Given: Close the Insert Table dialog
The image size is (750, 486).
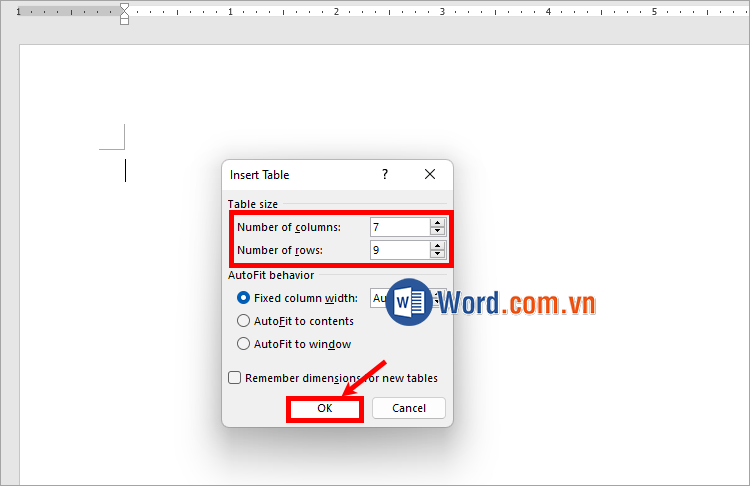Looking at the screenshot, I should [x=430, y=174].
